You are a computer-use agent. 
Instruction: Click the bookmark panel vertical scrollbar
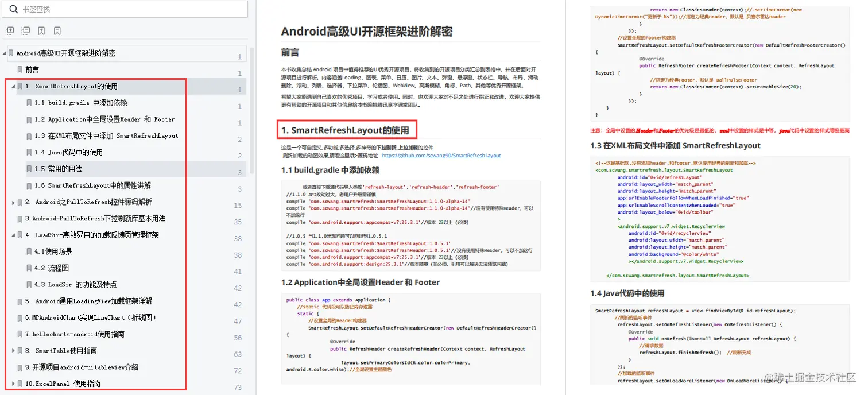(x=252, y=111)
